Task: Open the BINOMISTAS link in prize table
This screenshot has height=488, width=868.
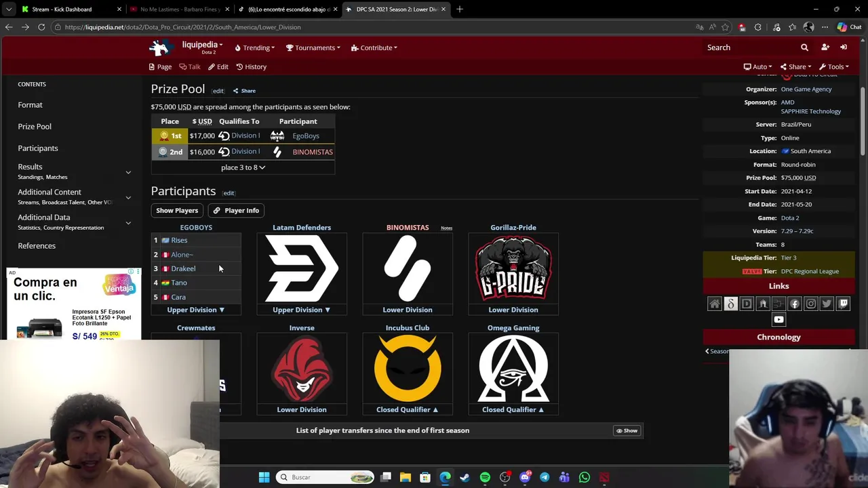Action: pyautogui.click(x=313, y=152)
